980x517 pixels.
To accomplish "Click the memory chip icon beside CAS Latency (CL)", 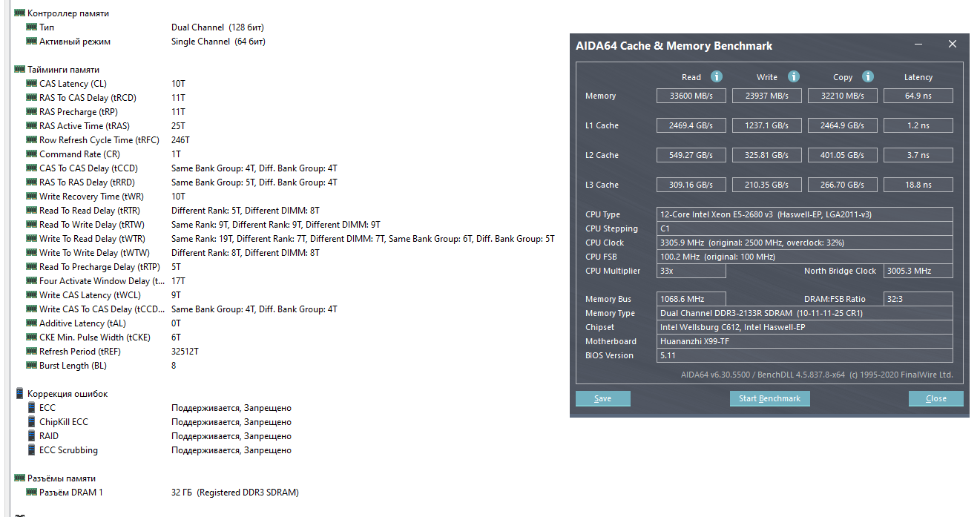I will [31, 84].
